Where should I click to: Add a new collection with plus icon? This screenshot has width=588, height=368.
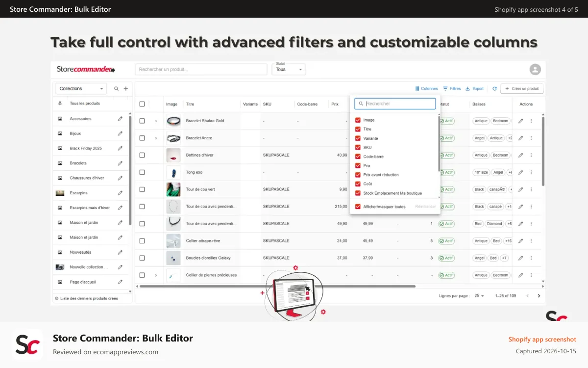pyautogui.click(x=126, y=89)
